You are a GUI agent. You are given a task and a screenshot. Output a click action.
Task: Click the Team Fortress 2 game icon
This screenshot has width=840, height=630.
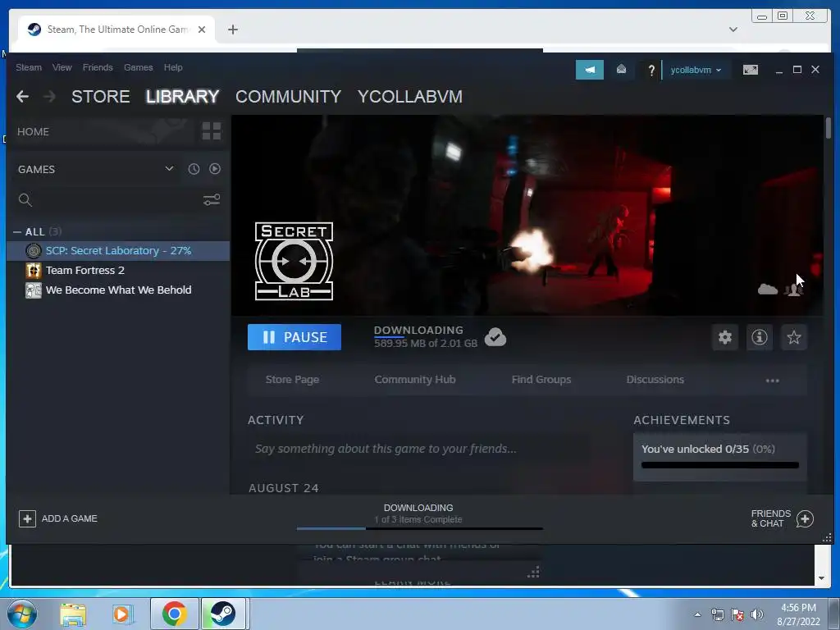(33, 270)
